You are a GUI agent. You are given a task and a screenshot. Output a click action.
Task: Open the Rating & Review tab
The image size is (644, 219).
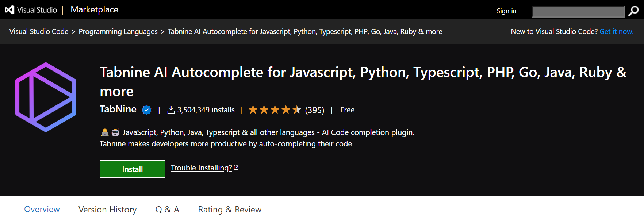click(x=230, y=210)
